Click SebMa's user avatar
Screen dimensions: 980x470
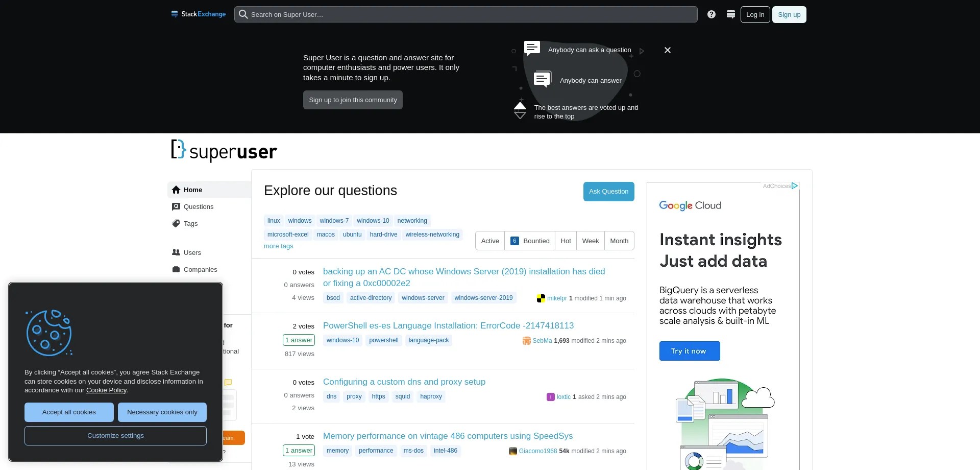pyautogui.click(x=527, y=341)
